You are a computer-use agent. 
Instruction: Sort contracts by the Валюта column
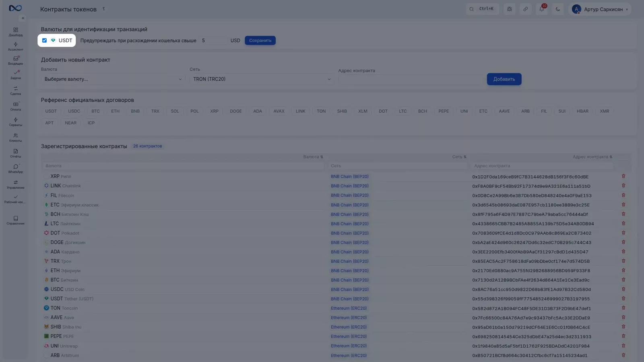click(313, 157)
